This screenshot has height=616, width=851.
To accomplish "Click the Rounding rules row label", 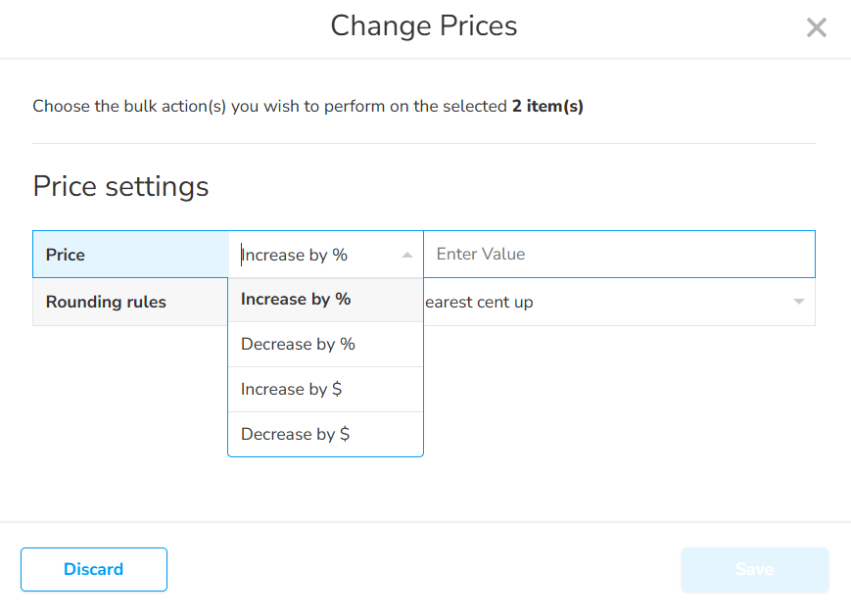I will 106,302.
